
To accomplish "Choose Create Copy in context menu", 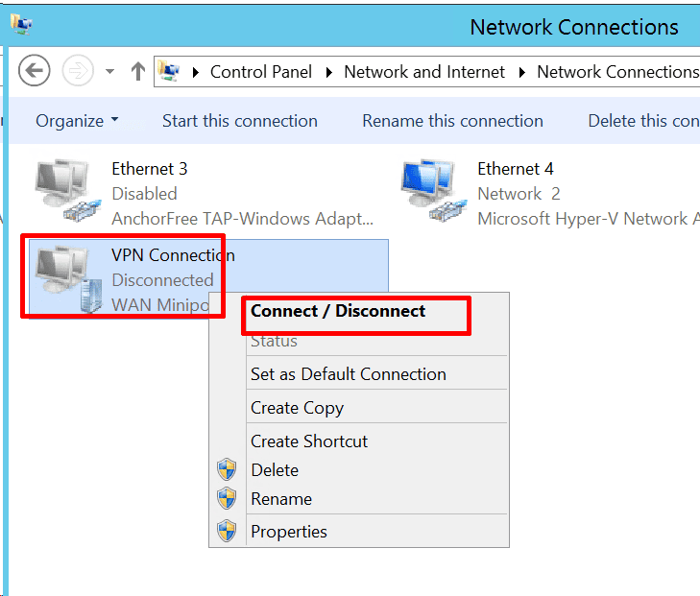I will pyautogui.click(x=298, y=408).
